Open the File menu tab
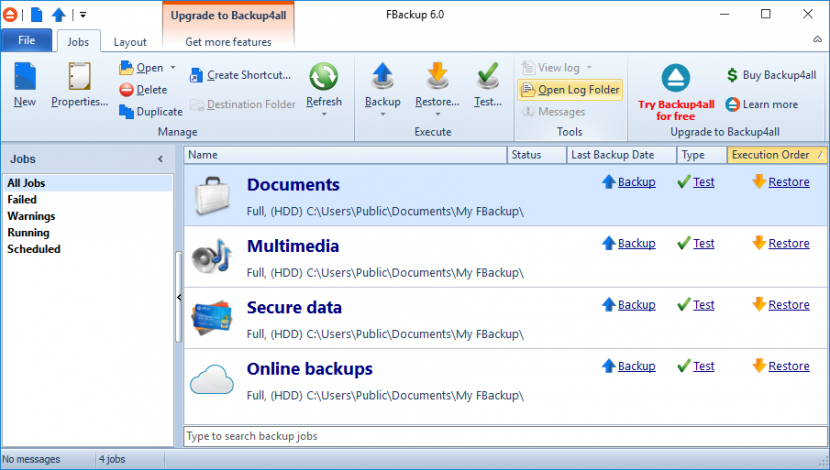The width and height of the screenshot is (830, 470). pos(27,41)
